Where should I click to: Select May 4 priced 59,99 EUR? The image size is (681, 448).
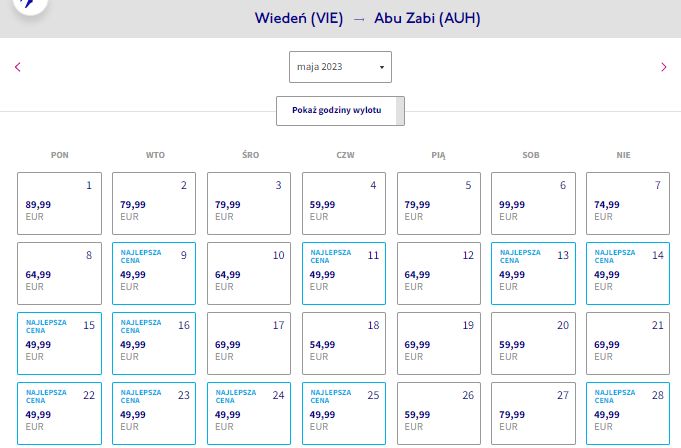click(x=344, y=204)
